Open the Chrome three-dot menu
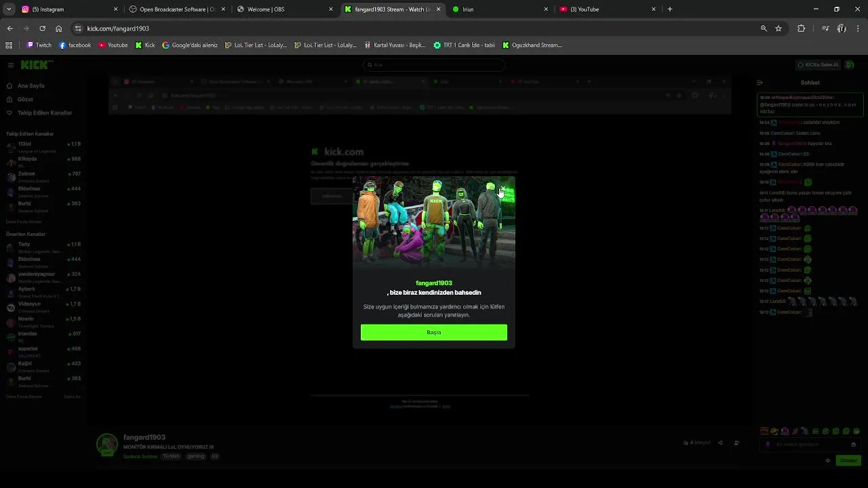 pos(859,28)
